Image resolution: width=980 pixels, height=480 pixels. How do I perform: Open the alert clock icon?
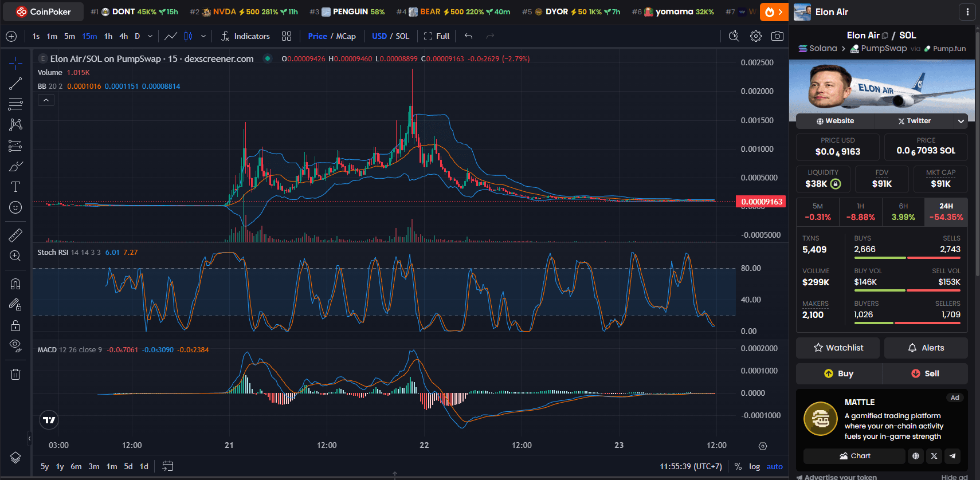tap(734, 36)
